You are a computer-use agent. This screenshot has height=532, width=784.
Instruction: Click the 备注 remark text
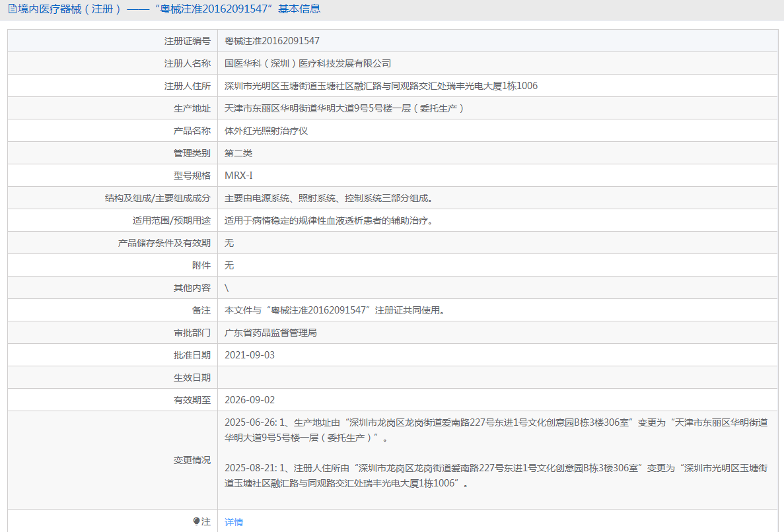(334, 310)
